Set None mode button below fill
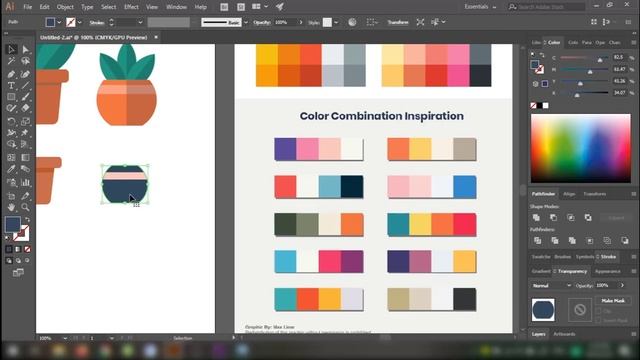 coord(27,249)
